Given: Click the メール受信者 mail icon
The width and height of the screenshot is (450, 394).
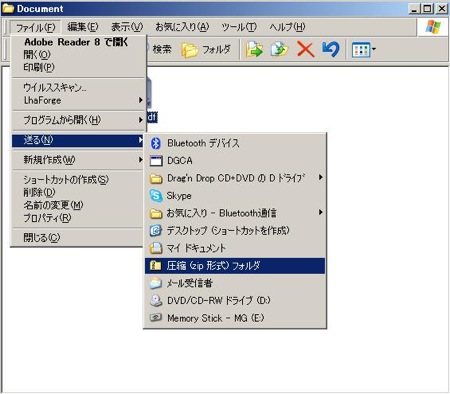Looking at the screenshot, I should (x=156, y=283).
